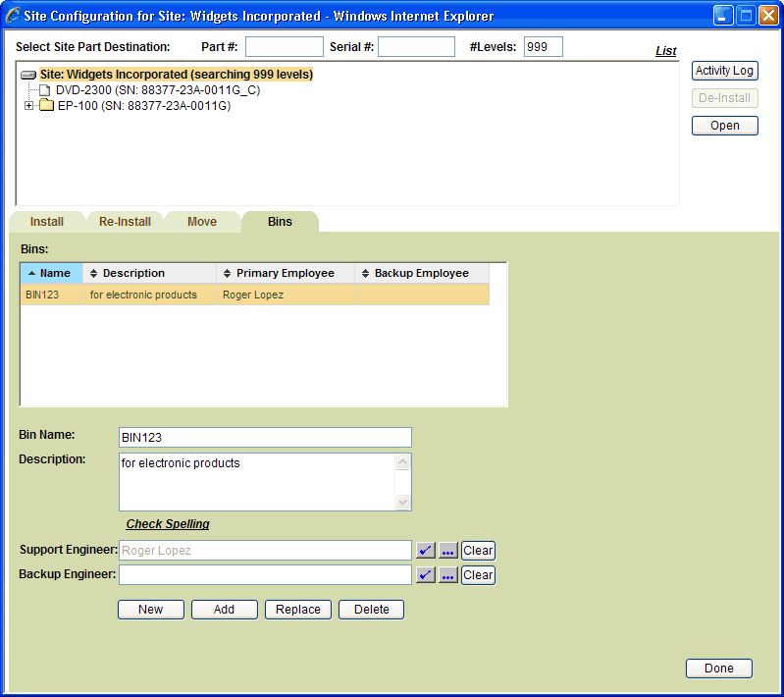
Task: Click the DVD-2300 document icon
Action: point(45,90)
